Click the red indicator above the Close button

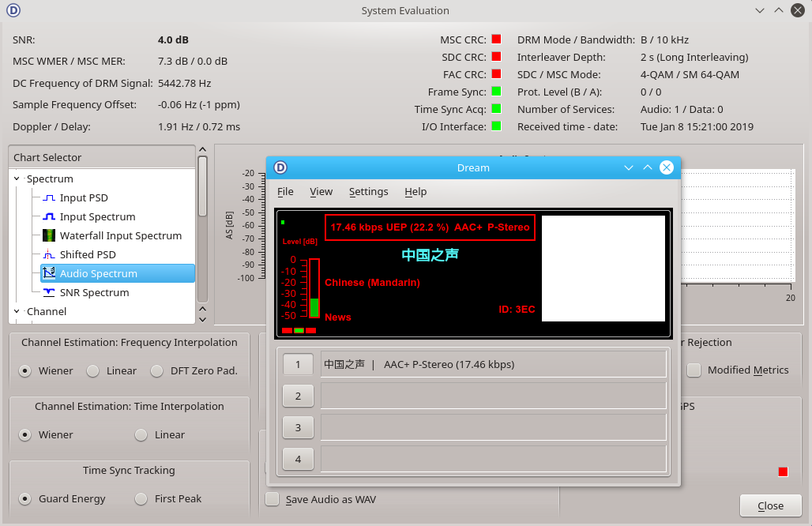pos(783,472)
